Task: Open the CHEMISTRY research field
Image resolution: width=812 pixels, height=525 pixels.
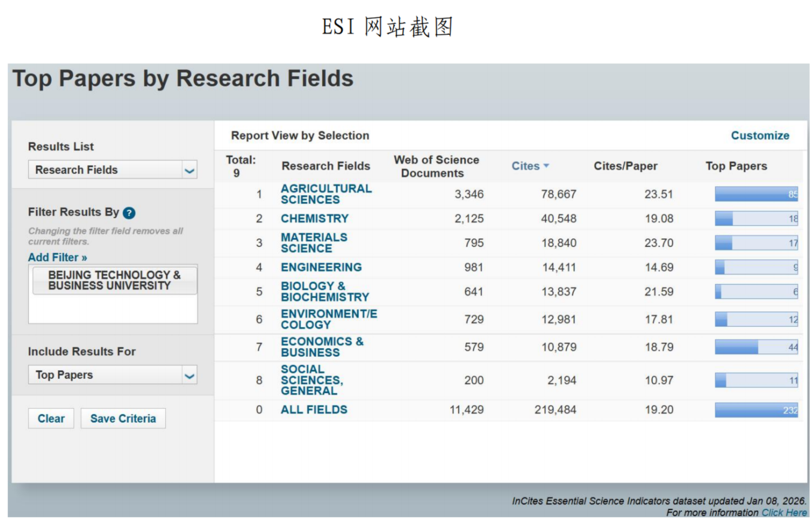Action: pos(314,219)
